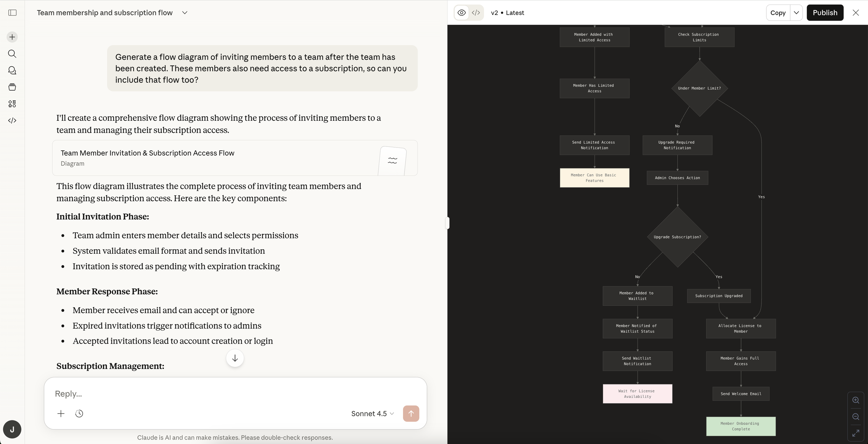Screen dimensions: 868x444
Task: Toggle the left sidebar panel icon
Action: point(12,13)
